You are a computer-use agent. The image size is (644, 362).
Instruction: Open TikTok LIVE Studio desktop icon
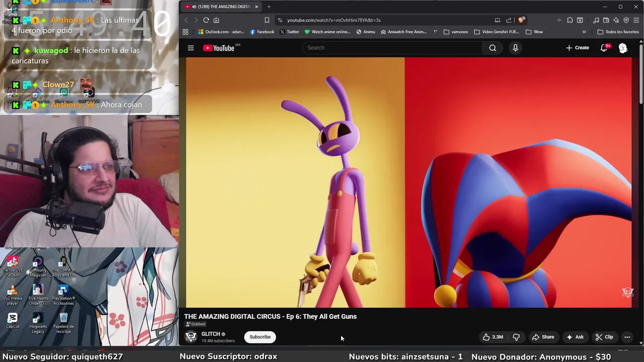(13, 266)
